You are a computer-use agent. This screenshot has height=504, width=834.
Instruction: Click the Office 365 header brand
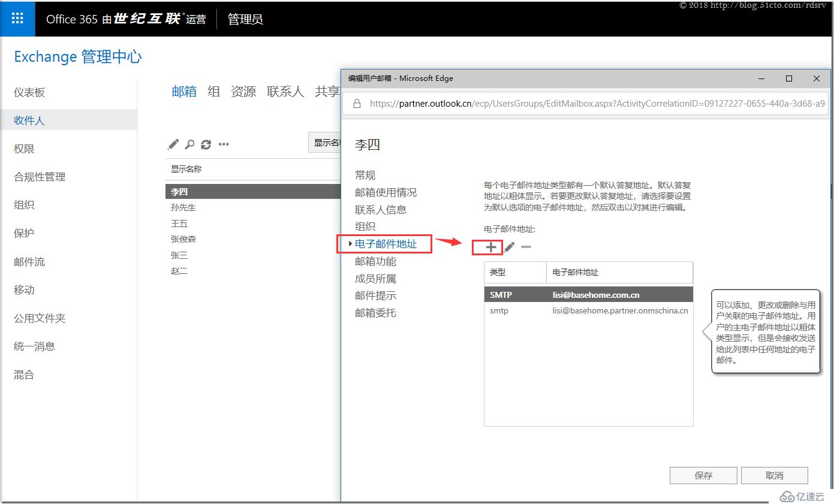pos(126,19)
